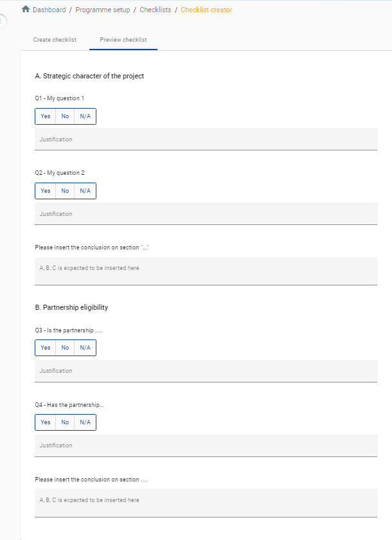Go to Programme setup breadcrumb
Image resolution: width=392 pixels, height=540 pixels.
click(102, 10)
